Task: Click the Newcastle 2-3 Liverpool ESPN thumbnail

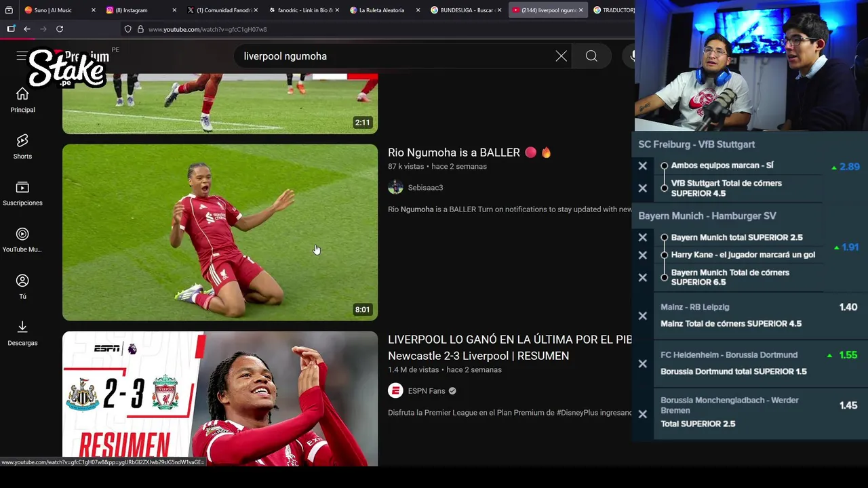Action: pos(220,399)
